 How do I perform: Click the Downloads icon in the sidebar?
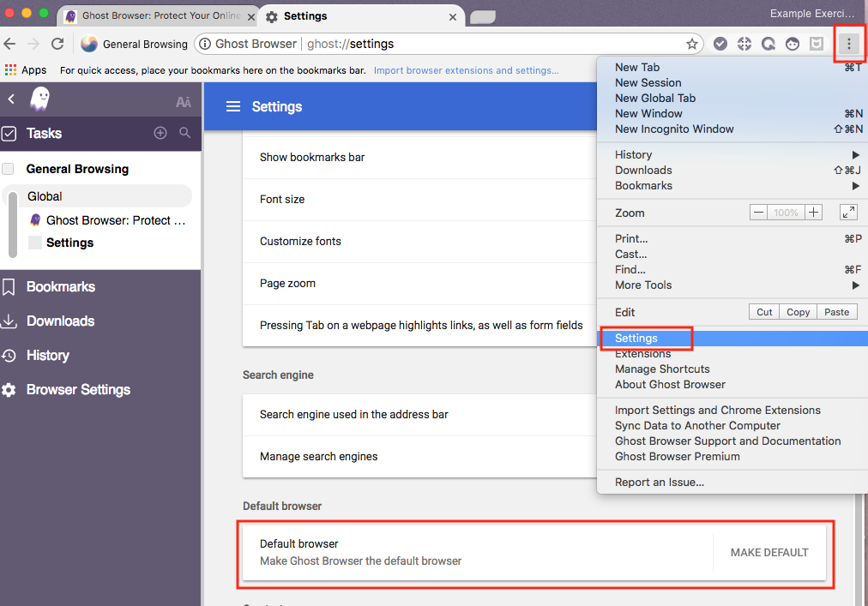[x=9, y=321]
